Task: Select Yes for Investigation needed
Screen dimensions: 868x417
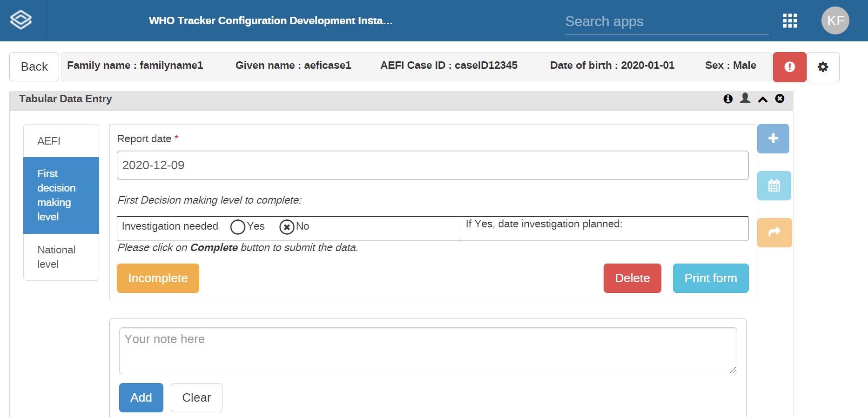Action: click(x=238, y=227)
